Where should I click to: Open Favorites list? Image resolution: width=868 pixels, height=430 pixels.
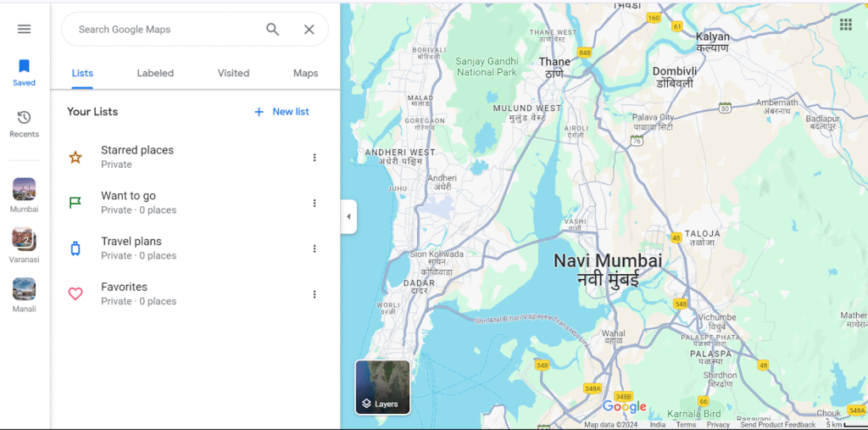(x=195, y=294)
